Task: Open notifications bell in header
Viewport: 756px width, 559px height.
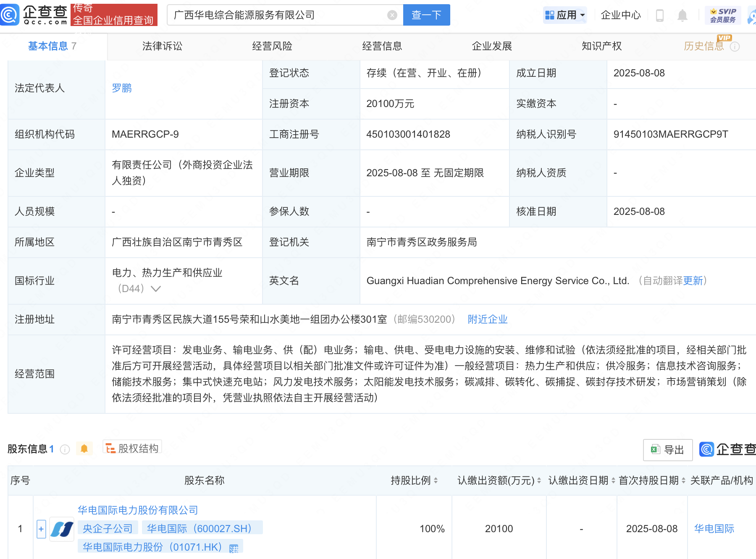Action: [x=682, y=16]
